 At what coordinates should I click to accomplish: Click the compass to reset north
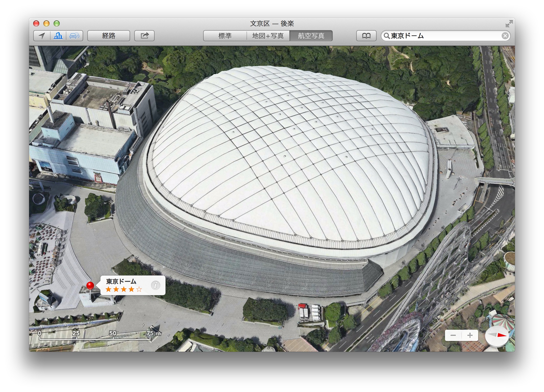point(497,336)
